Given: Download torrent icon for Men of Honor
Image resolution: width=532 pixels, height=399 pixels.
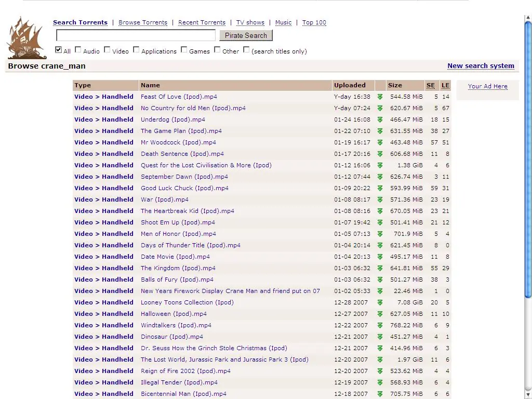Looking at the screenshot, I should coord(380,234).
